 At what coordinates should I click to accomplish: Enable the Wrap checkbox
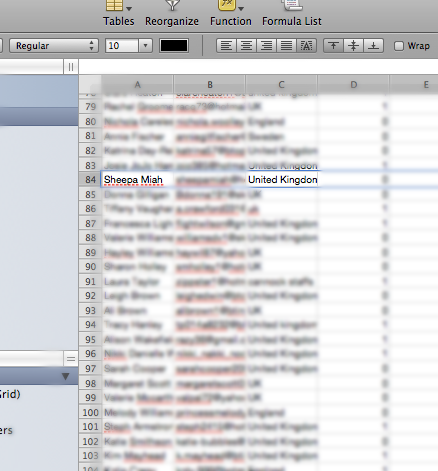[x=399, y=46]
